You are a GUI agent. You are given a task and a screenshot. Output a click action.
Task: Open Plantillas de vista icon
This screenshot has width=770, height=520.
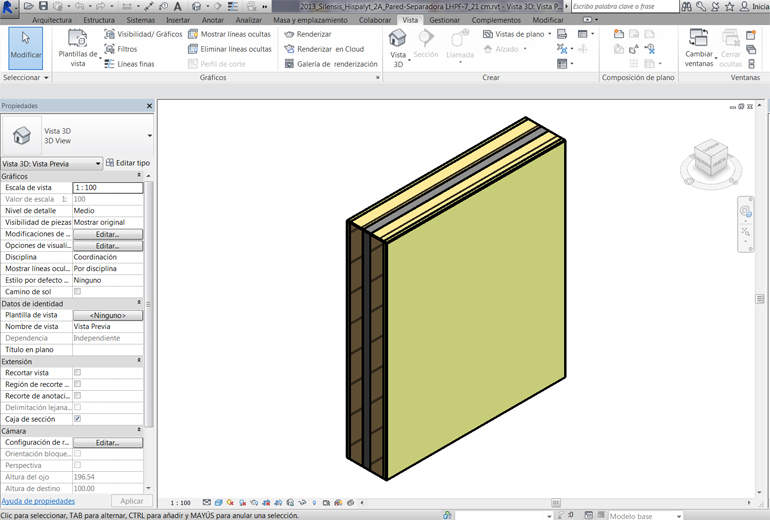pos(77,39)
